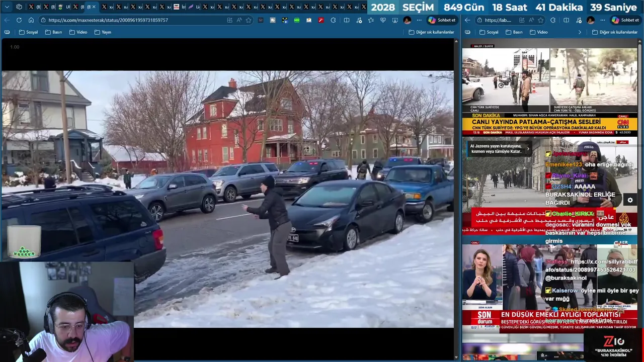644x362 pixels.
Task: Click Sohbet et Copilot button in right browser
Action: pyautogui.click(x=625, y=20)
